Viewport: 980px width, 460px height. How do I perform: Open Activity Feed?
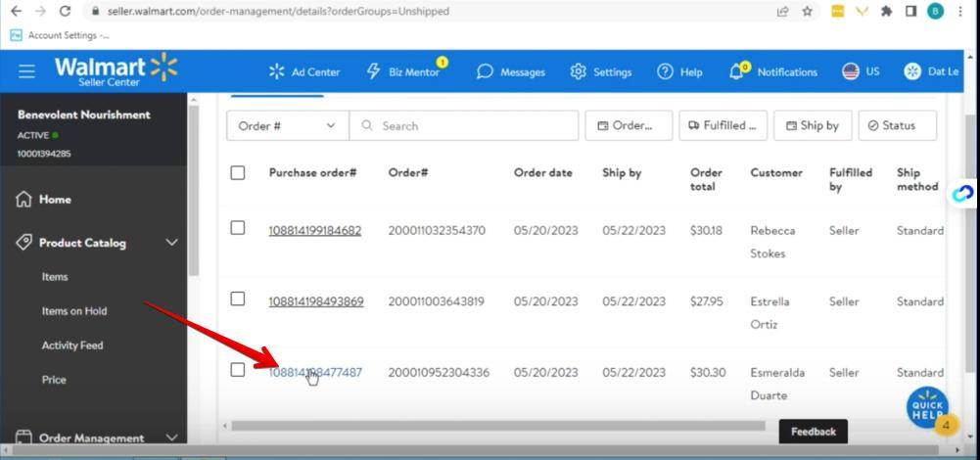pos(72,345)
